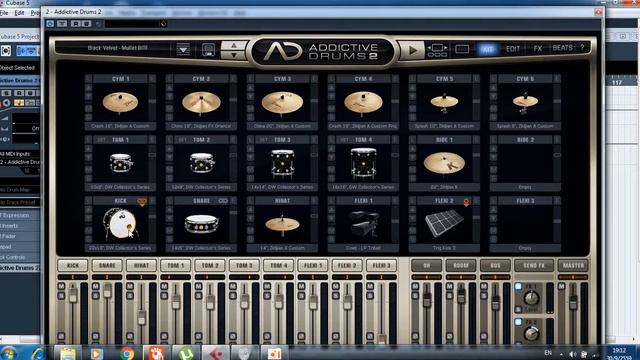
Task: Toggle the FX 1 send enable
Action: (518, 286)
